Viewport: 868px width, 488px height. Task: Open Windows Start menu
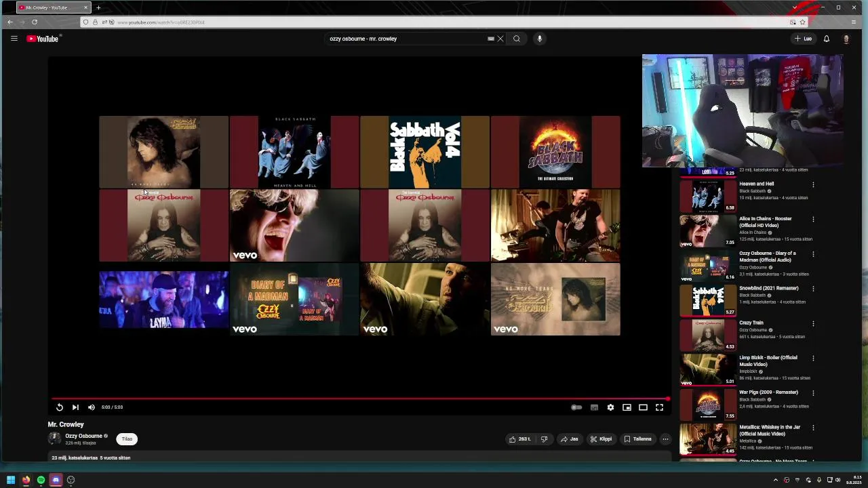point(11,480)
